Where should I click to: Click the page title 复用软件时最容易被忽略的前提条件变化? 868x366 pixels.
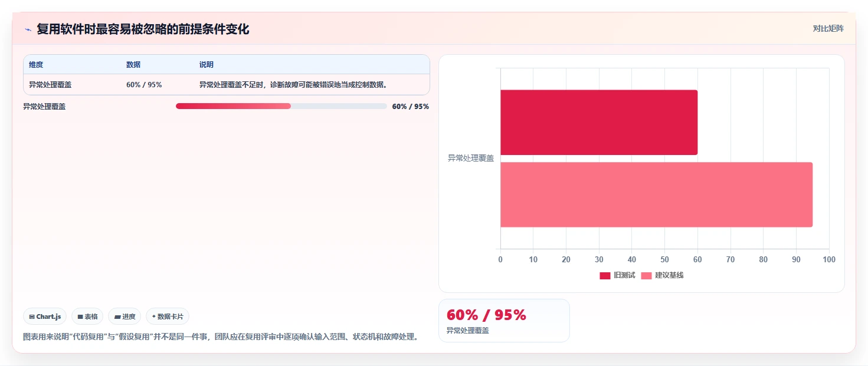click(143, 29)
